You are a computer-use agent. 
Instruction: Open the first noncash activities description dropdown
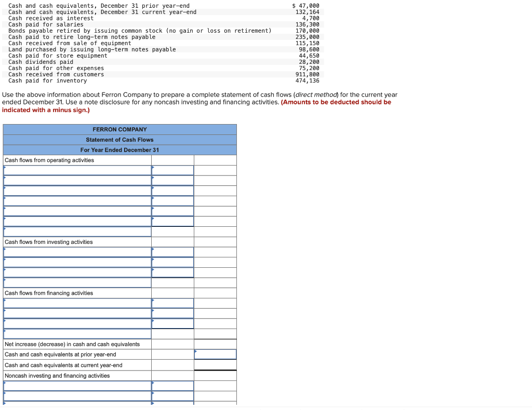pos(77,386)
